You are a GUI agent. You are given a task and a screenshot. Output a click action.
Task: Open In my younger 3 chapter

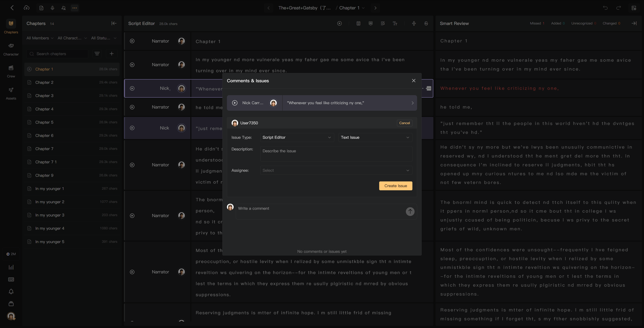click(x=72, y=215)
